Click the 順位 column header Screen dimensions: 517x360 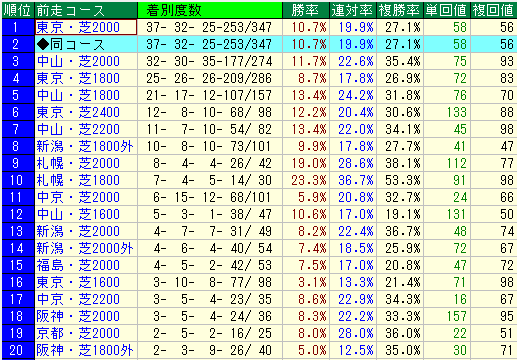18,10
